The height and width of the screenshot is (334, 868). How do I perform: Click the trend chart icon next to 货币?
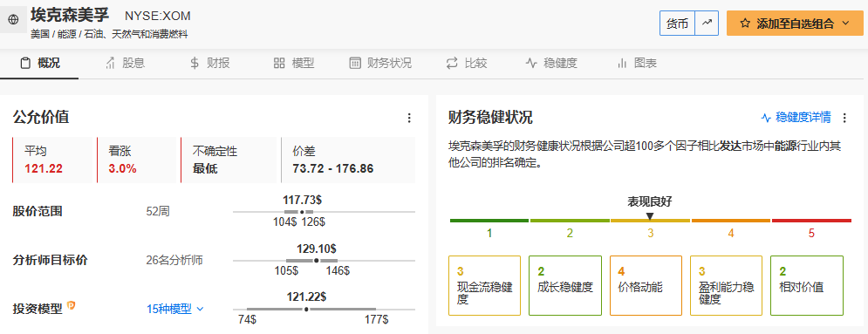click(707, 24)
